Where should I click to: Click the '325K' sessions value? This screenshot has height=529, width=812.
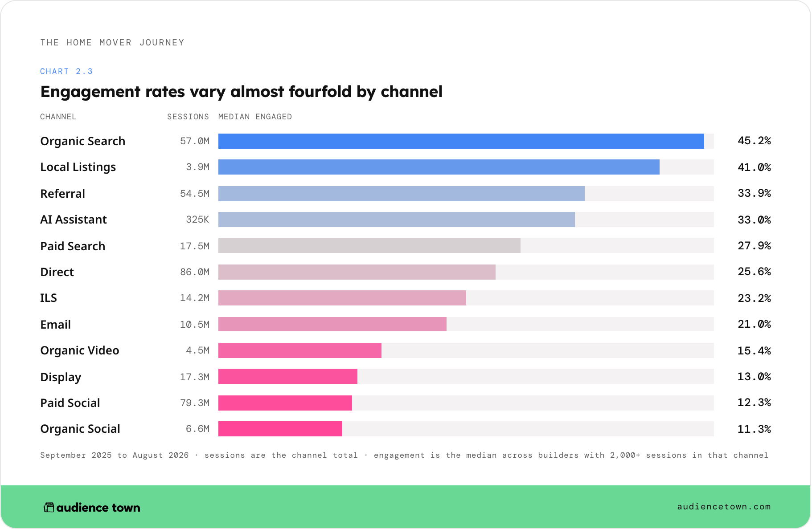point(197,220)
